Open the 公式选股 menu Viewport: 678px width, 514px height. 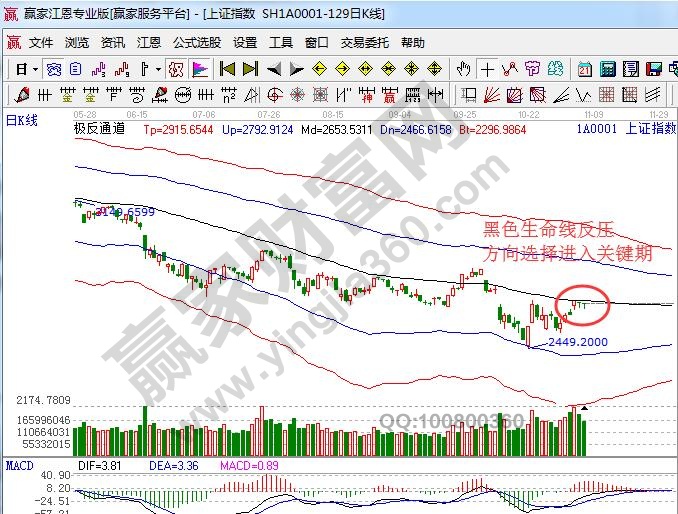[197, 43]
